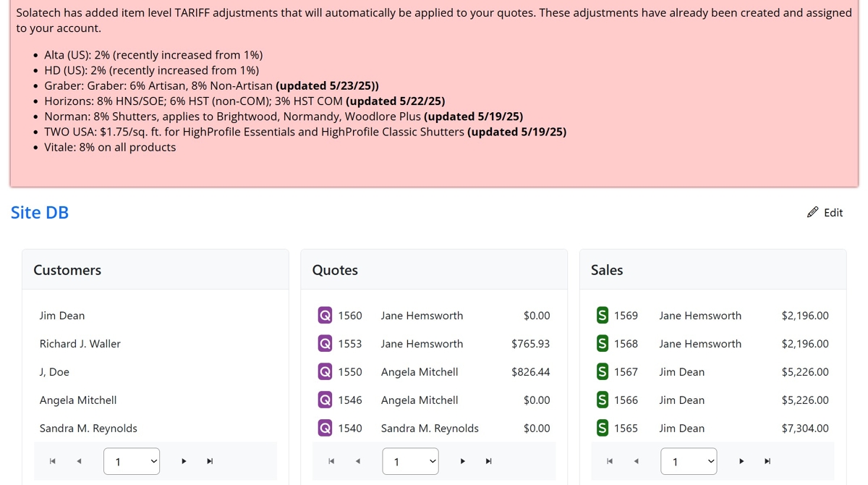Select quote number 1553

(x=350, y=344)
